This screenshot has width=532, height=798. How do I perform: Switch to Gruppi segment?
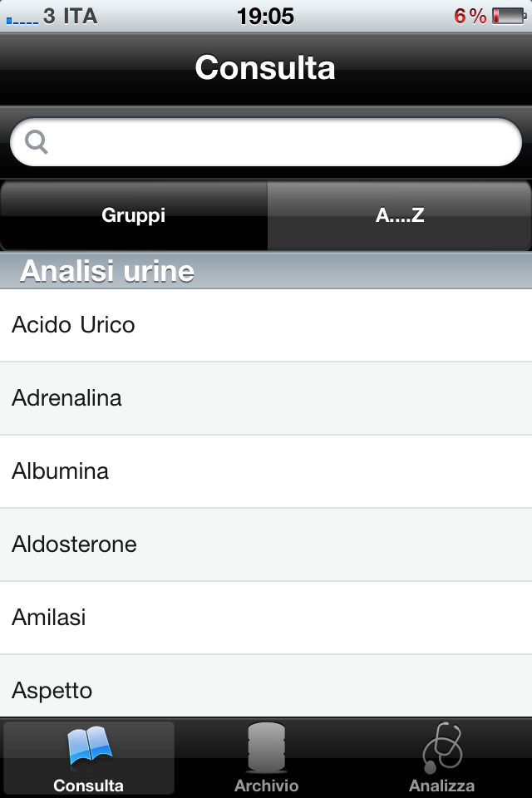[x=133, y=215]
